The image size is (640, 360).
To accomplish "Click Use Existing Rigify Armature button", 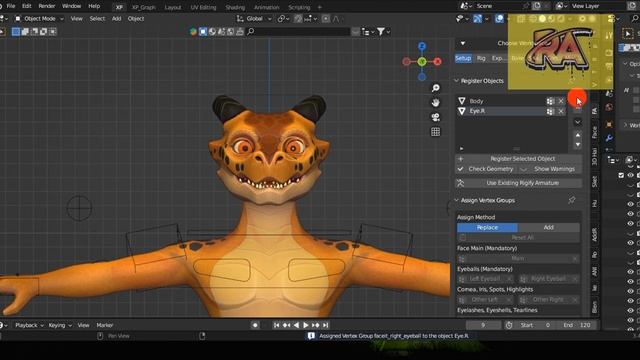I will coord(518,183).
